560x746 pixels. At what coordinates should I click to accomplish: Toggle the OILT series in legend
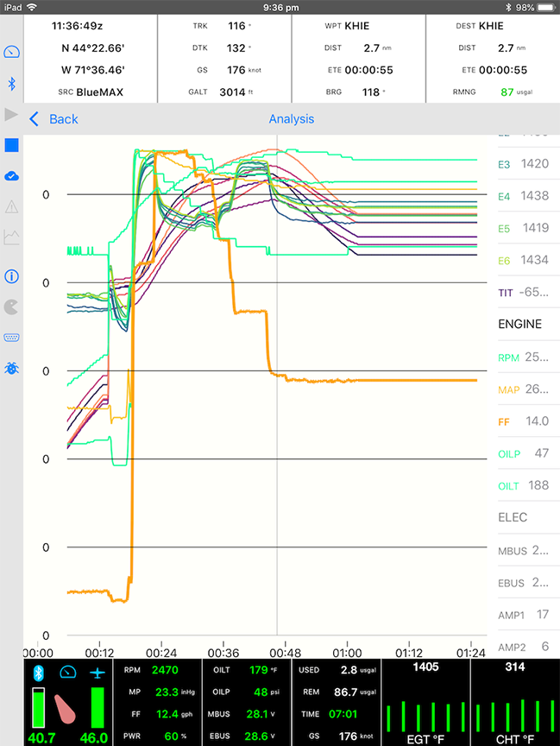tap(523, 485)
